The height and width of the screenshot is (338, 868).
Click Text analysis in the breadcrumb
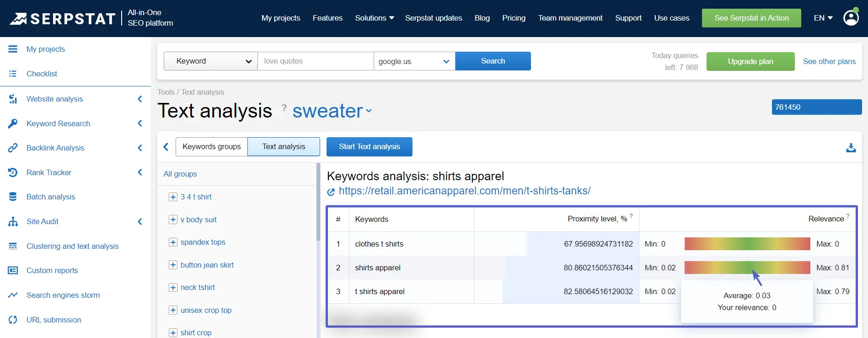pyautogui.click(x=203, y=92)
